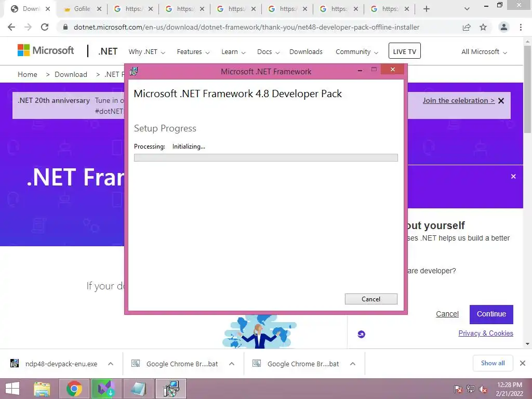Expand the Learn menu

point(233,52)
